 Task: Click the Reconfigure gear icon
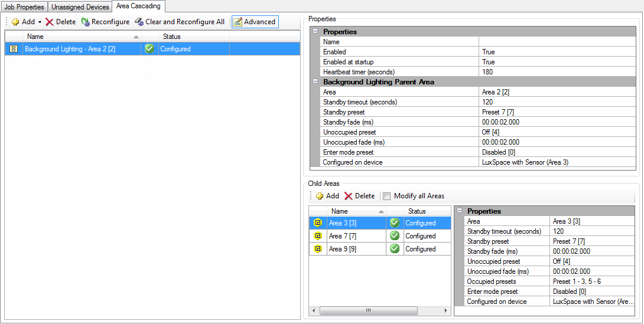pyautogui.click(x=86, y=22)
